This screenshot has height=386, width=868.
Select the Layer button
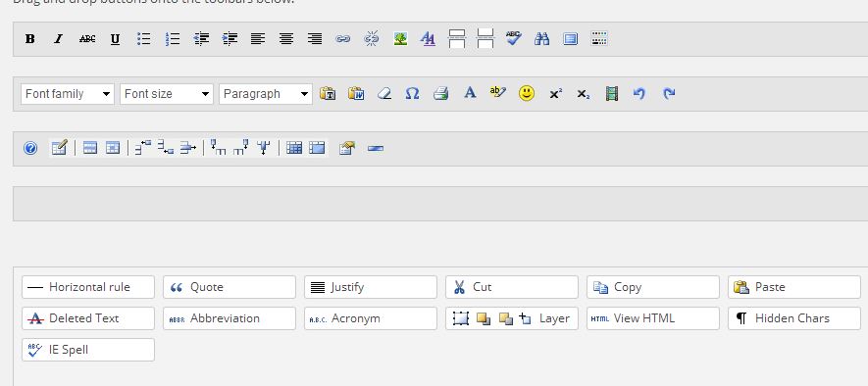click(x=512, y=318)
